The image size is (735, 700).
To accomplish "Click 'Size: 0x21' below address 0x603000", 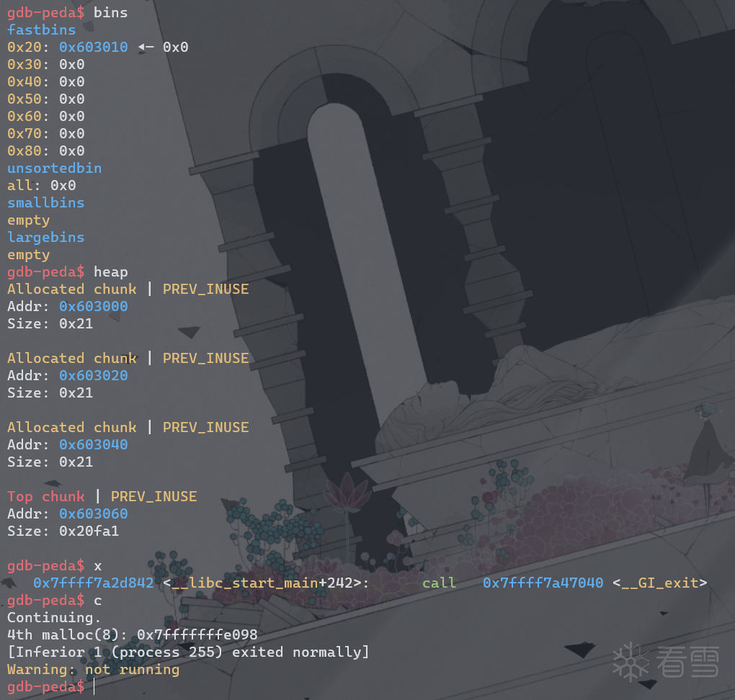I will pos(50,324).
